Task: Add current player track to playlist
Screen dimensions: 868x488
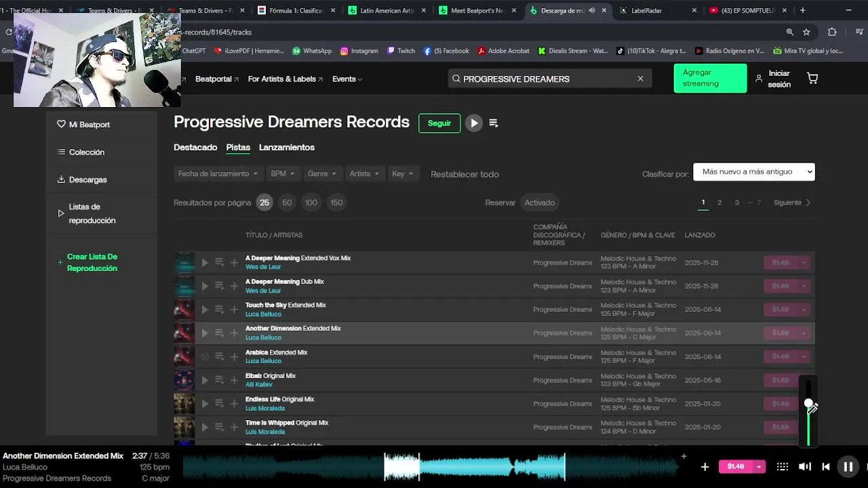Action: (705, 466)
